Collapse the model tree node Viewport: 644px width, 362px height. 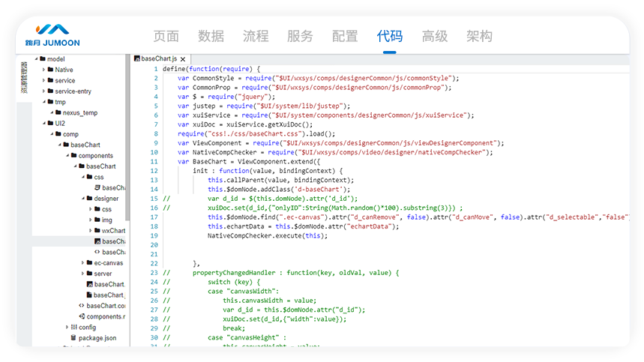click(x=36, y=58)
